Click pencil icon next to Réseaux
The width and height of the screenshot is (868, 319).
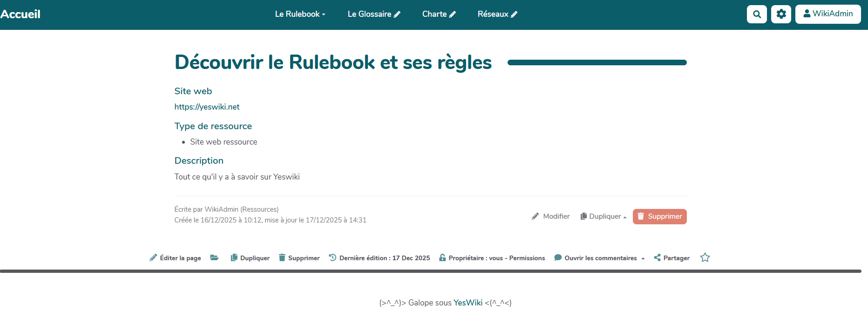[x=514, y=14]
